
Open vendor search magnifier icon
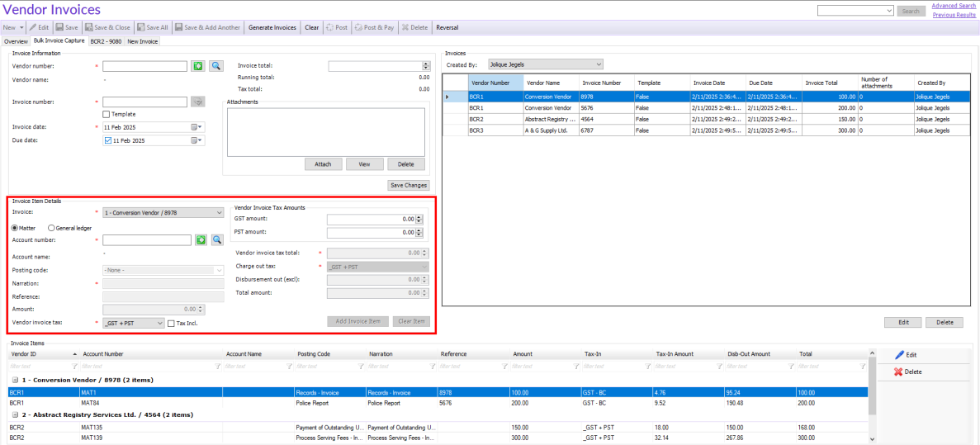pos(215,65)
